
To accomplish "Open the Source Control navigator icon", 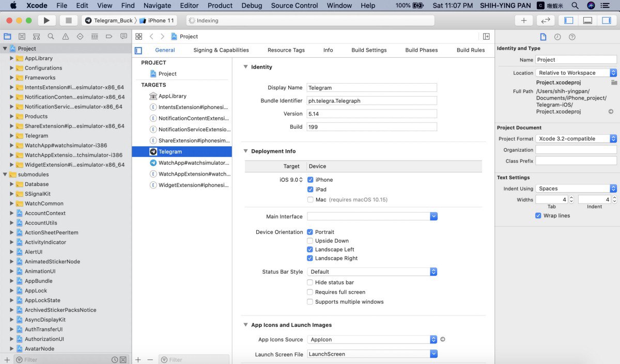I will pyautogui.click(x=22, y=37).
